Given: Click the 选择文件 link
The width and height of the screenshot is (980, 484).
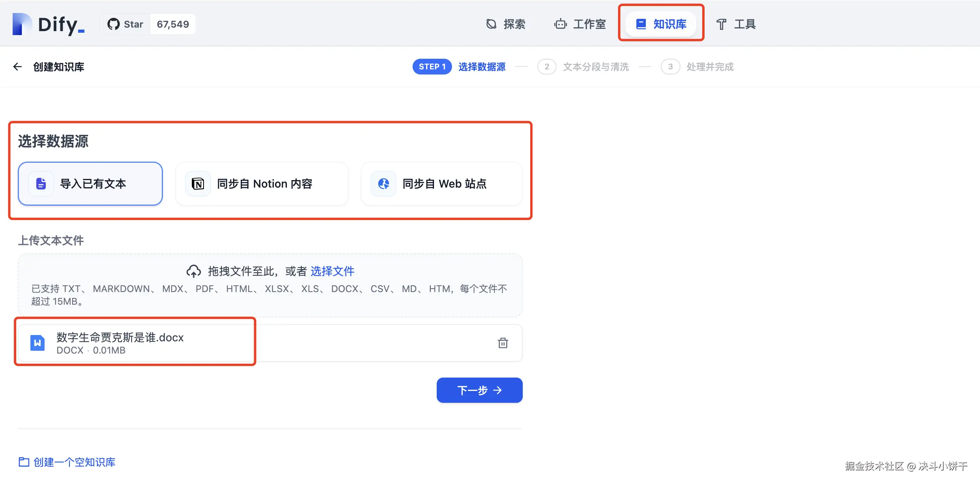Looking at the screenshot, I should pos(332,271).
